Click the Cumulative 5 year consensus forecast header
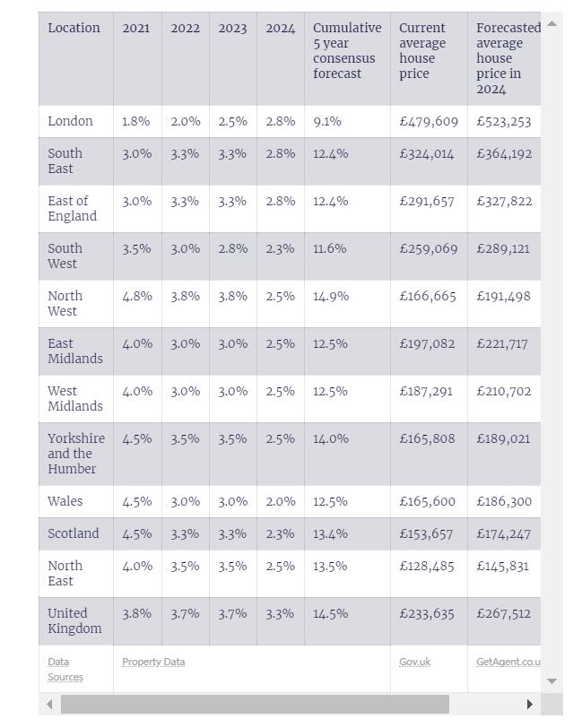 (x=346, y=50)
